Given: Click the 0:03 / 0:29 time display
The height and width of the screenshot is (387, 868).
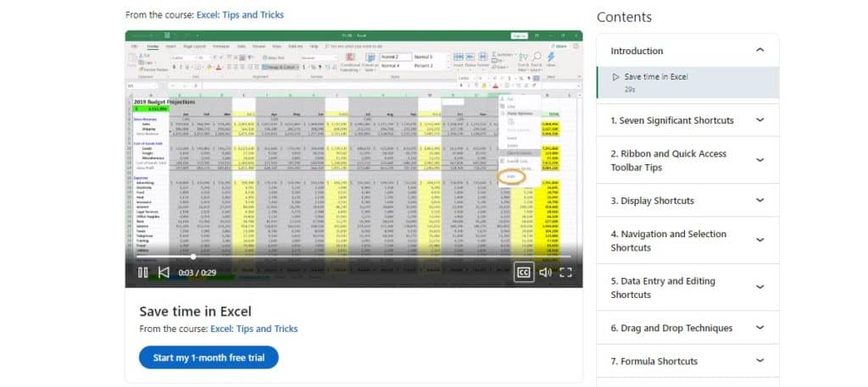Looking at the screenshot, I should click(x=197, y=273).
